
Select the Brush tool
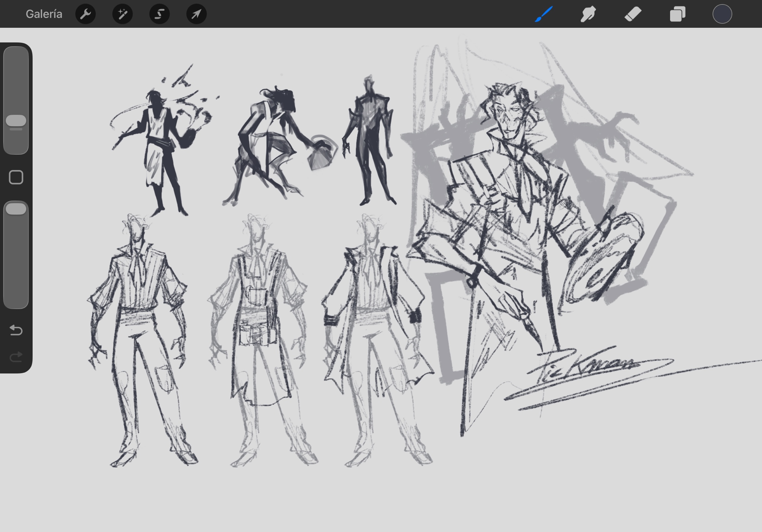point(544,14)
